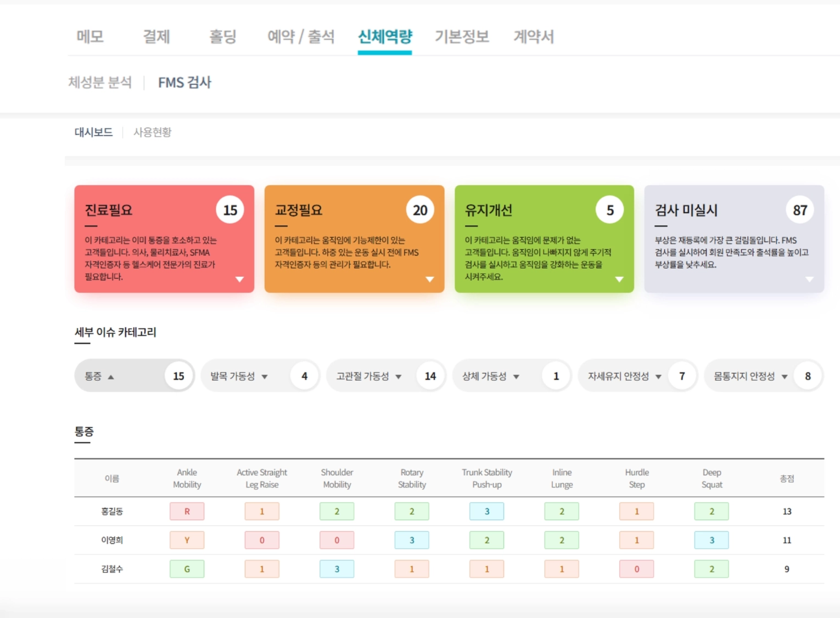Switch to the 결제 tab
Screen dimensions: 840x618
pos(156,36)
